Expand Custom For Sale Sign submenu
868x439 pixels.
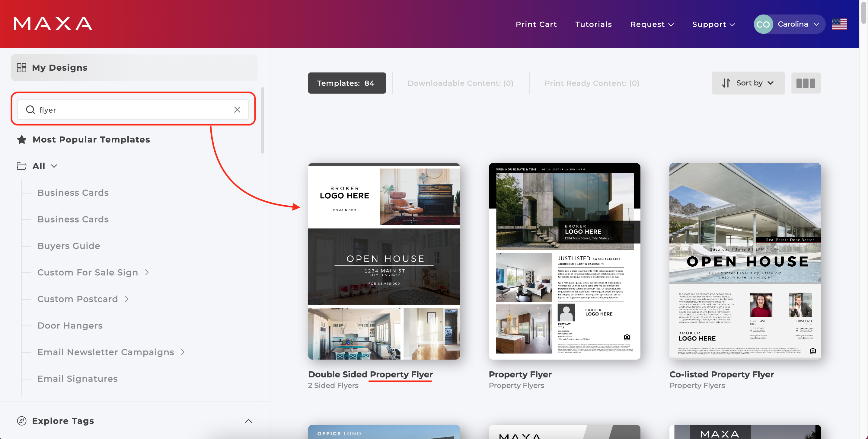point(147,272)
